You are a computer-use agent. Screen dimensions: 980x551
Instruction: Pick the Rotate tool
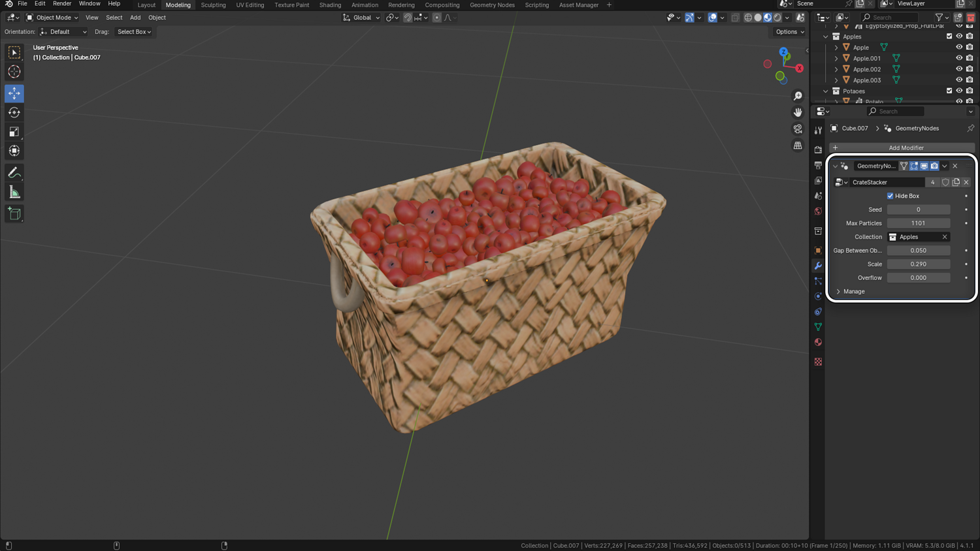coord(14,113)
